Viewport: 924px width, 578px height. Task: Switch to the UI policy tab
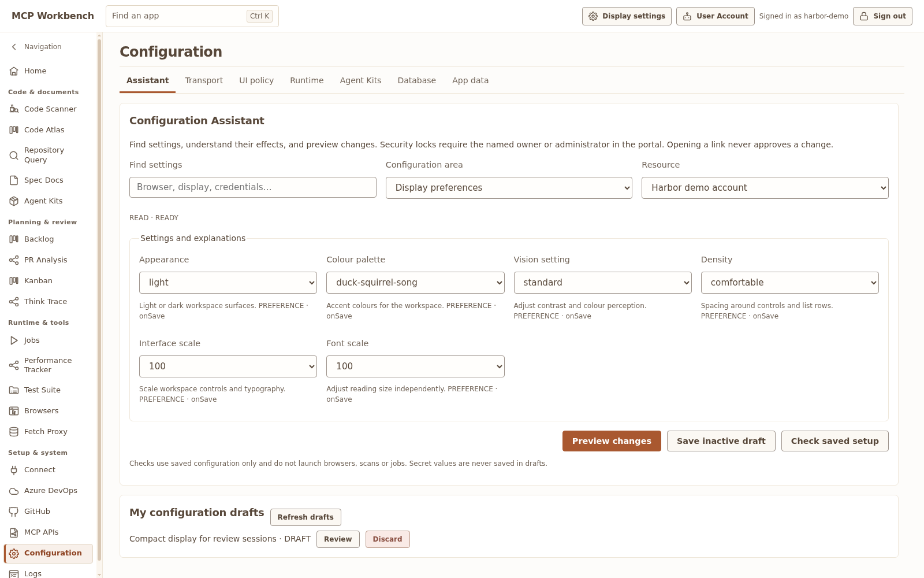point(256,80)
